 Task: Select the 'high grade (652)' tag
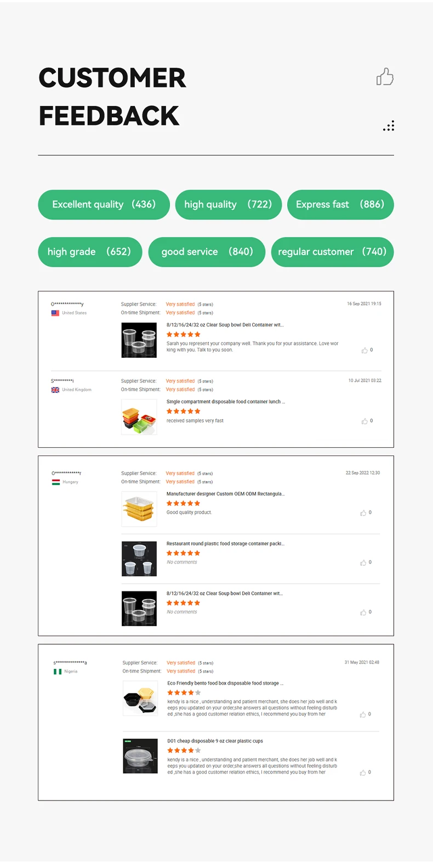(89, 252)
